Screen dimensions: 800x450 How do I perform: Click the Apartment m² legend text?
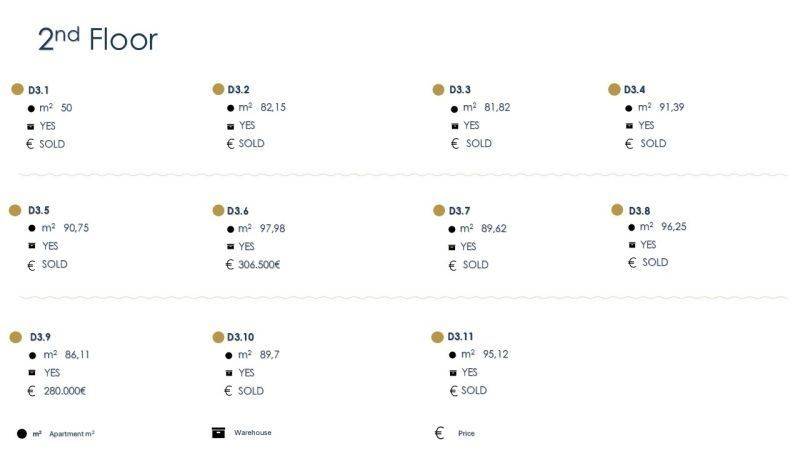click(x=71, y=434)
